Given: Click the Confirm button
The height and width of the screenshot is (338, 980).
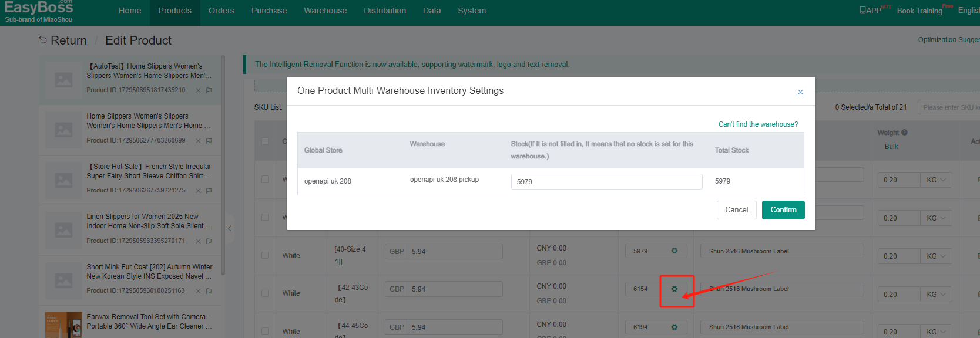Looking at the screenshot, I should (x=783, y=210).
